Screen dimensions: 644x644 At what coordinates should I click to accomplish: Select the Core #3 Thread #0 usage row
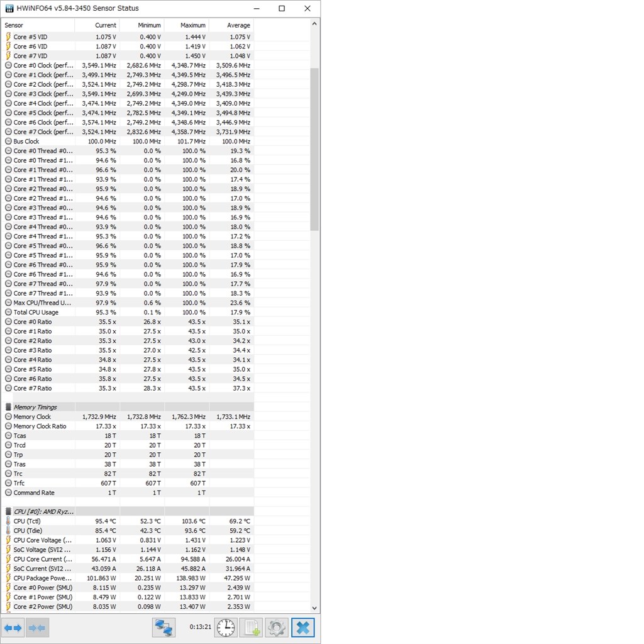(127, 208)
